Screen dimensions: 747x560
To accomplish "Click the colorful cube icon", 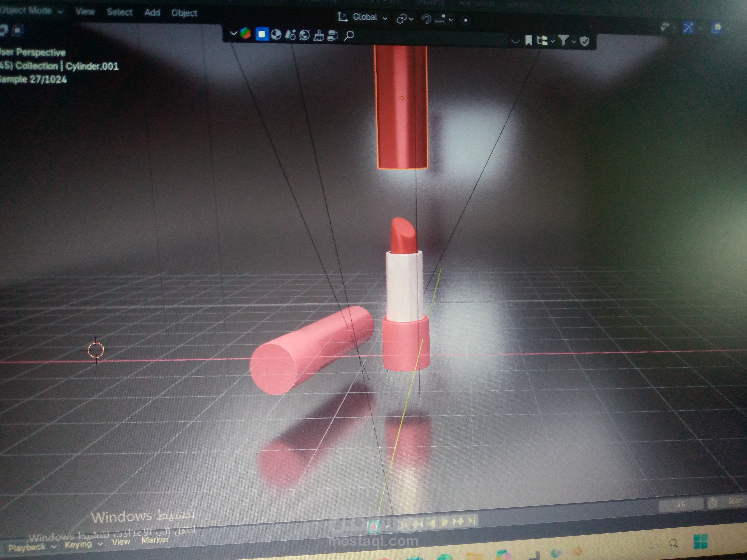I will 245,33.
